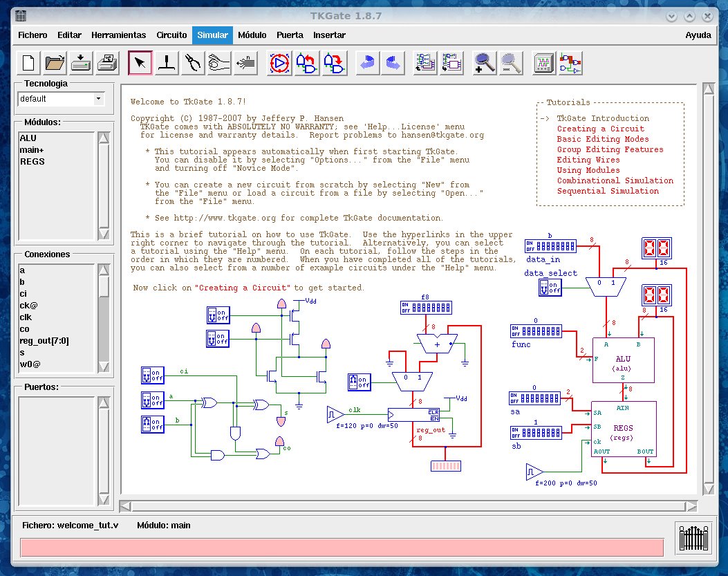Click the func DIP switch
The height and width of the screenshot is (576, 728).
[x=536, y=331]
